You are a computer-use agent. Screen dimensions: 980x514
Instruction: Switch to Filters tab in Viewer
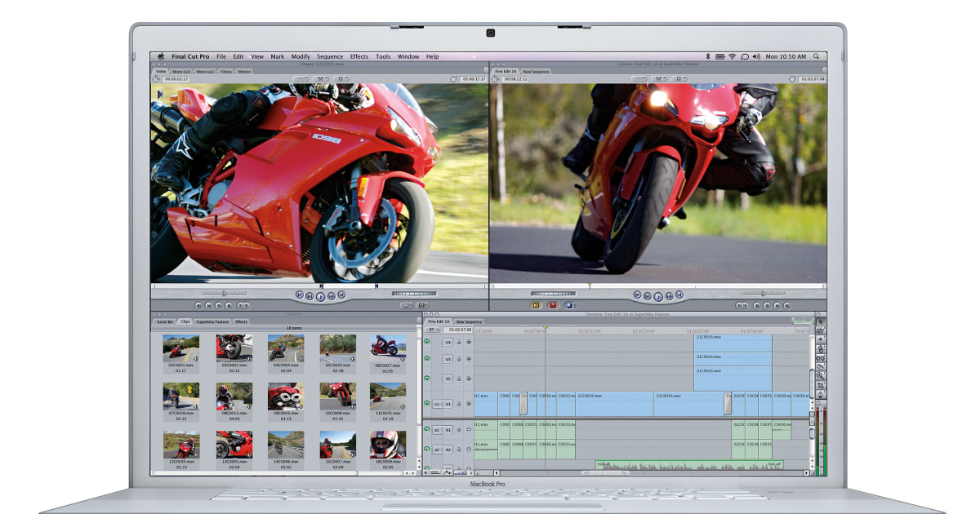[x=226, y=72]
